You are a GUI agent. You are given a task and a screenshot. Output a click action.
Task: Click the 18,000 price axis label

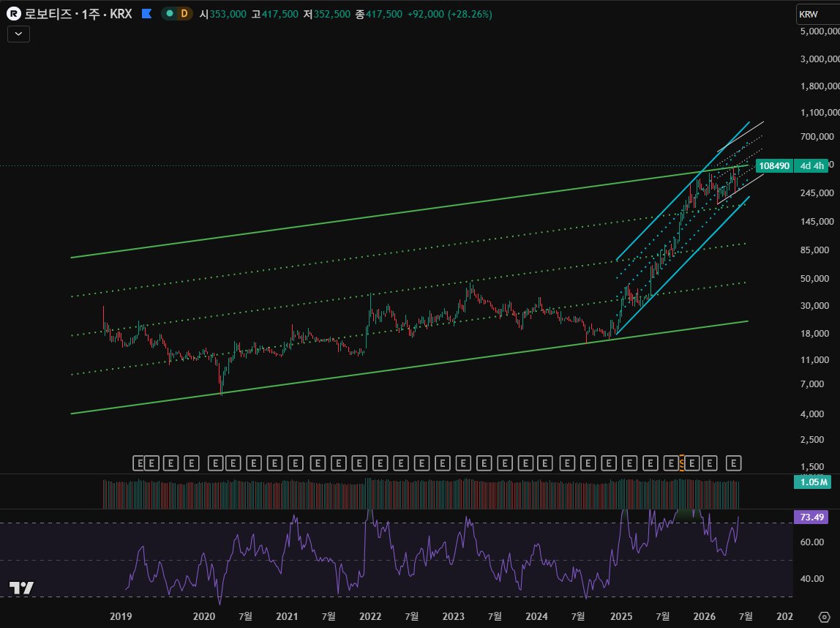click(x=815, y=333)
